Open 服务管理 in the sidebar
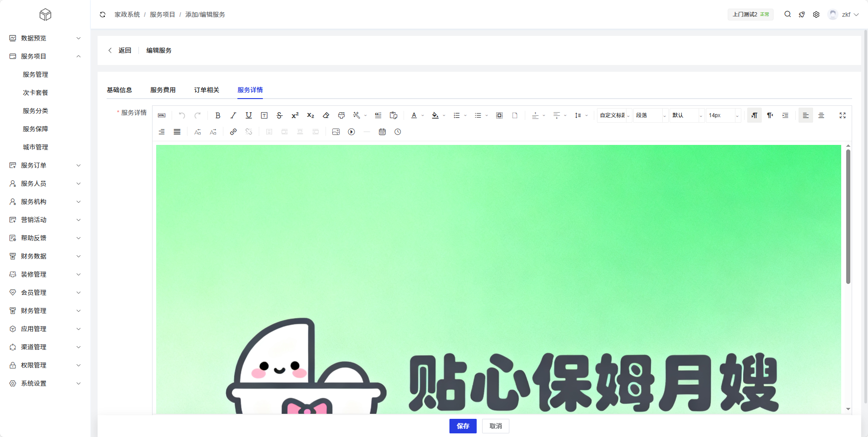 35,74
